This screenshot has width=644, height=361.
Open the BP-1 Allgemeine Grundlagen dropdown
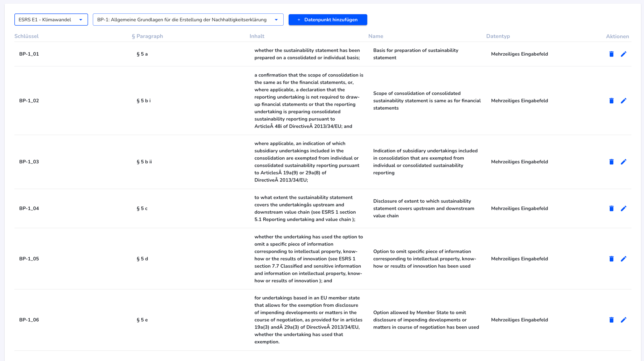(188, 20)
